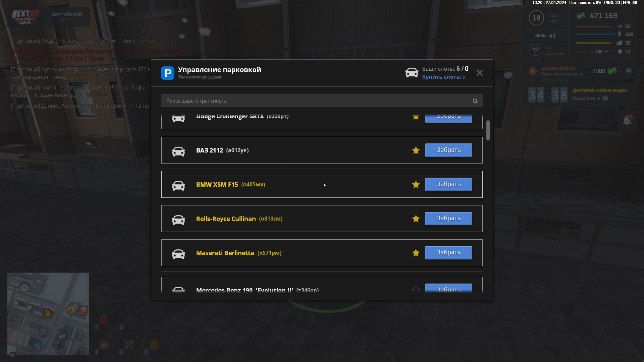
Task: Open the minimap
Action: coord(48,314)
